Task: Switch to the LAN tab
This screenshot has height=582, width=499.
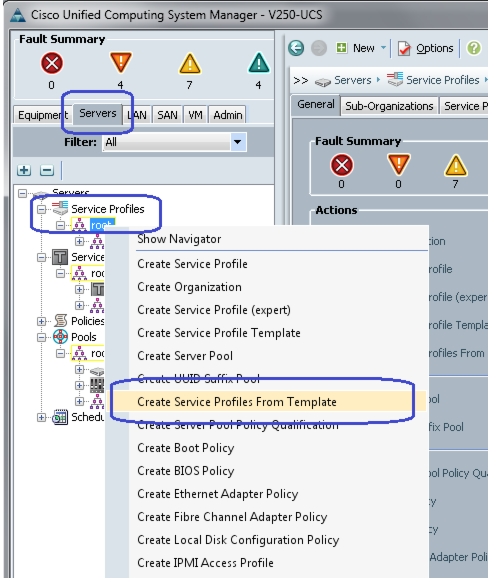Action: click(x=137, y=115)
